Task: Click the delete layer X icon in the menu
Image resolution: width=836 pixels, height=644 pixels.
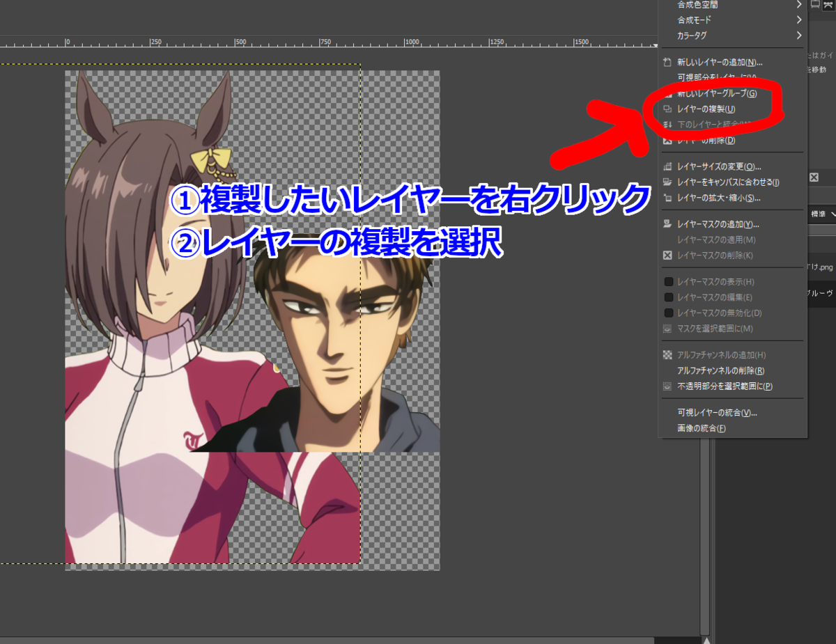Action: [667, 141]
